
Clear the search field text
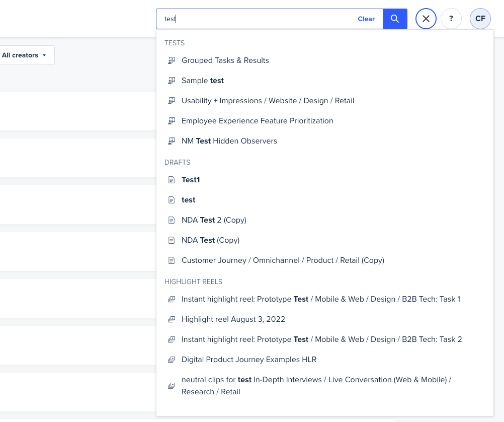click(x=366, y=19)
